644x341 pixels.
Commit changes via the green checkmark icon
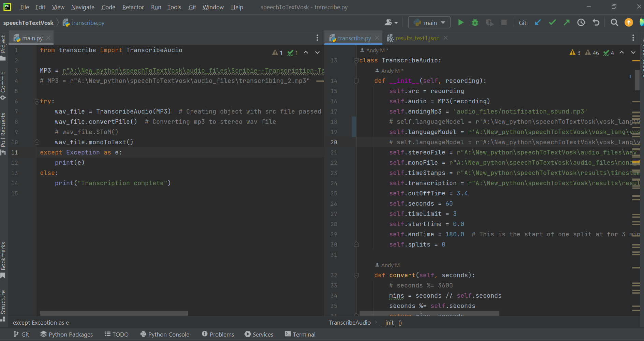point(552,23)
